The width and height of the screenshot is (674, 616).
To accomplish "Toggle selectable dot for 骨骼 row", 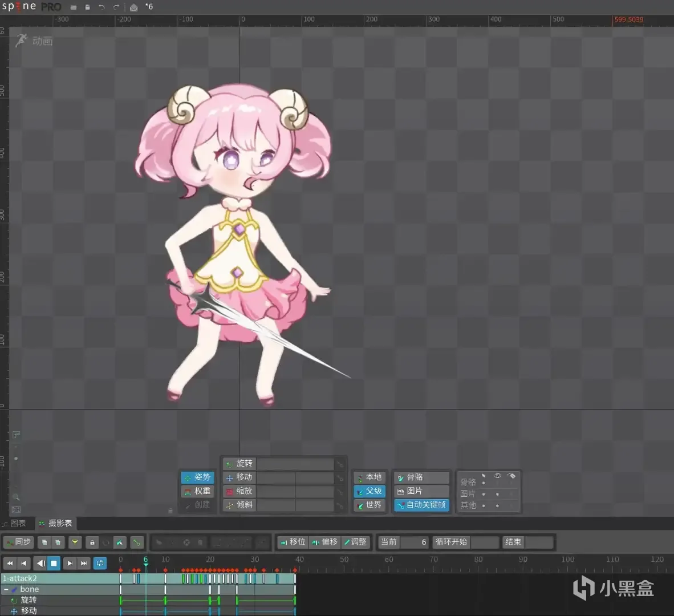I will coord(484,483).
